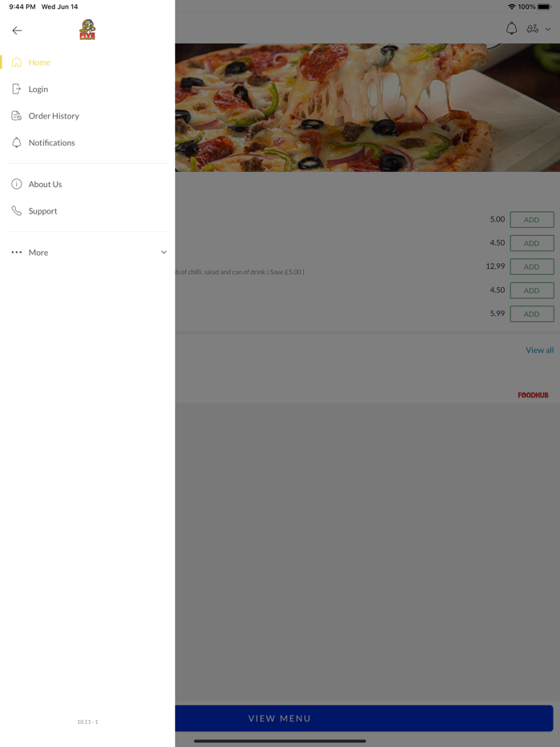Open the delivery scooter order-type dropdown
Image resolution: width=560 pixels, height=747 pixels.
538,29
